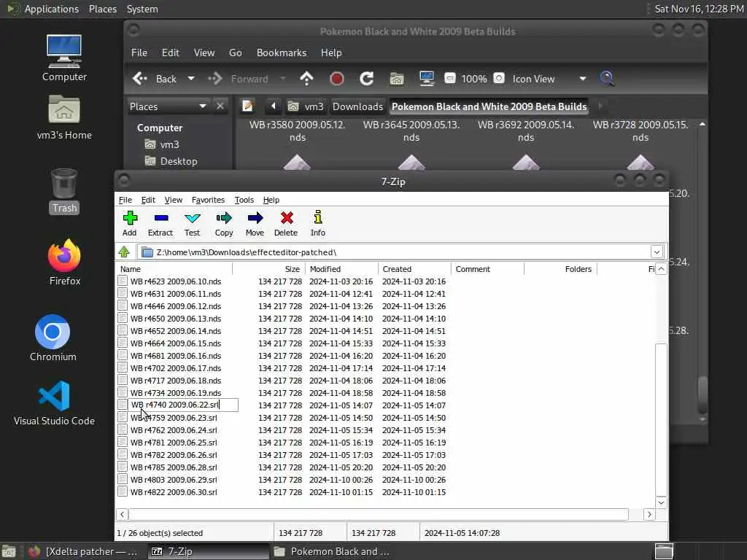Open the View menu in 7-Zip
This screenshot has width=747, height=560.
pos(174,200)
